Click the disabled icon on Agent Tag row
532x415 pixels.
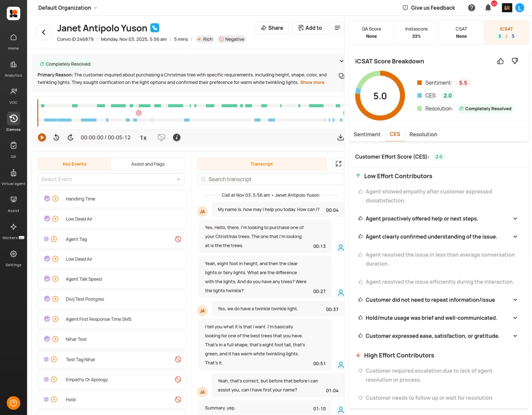pyautogui.click(x=178, y=239)
